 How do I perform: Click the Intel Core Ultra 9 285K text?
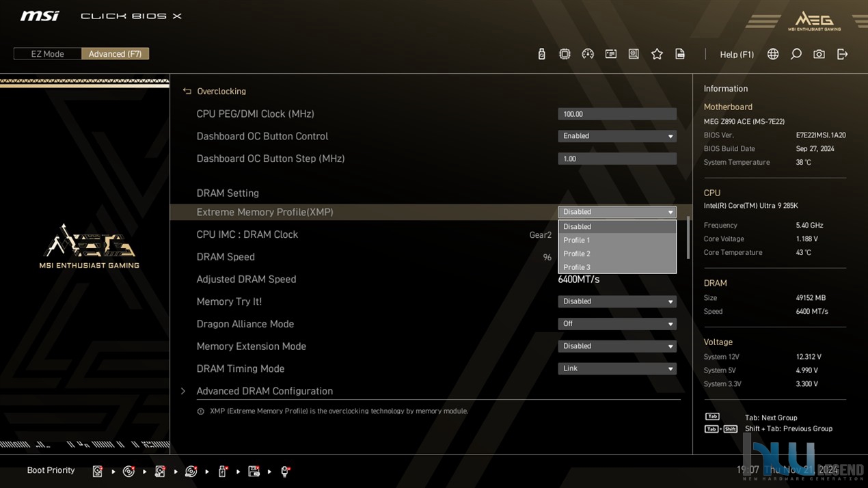[x=751, y=206]
